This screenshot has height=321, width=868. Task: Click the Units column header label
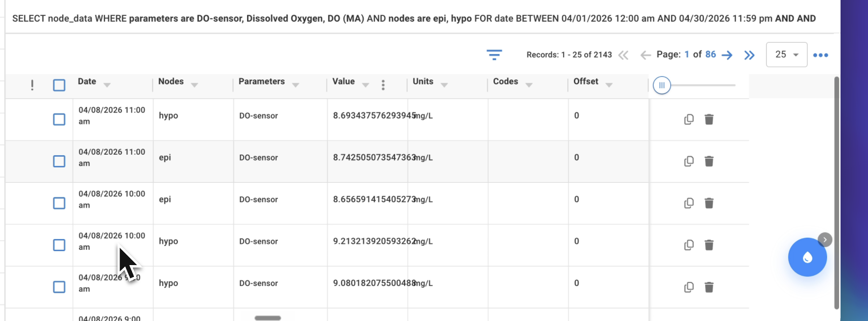click(423, 81)
